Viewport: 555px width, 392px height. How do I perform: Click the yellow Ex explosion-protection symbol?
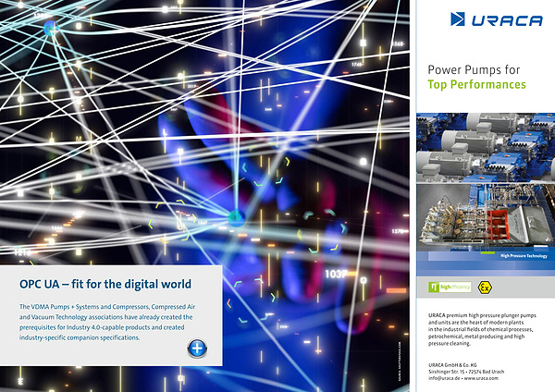click(x=485, y=288)
